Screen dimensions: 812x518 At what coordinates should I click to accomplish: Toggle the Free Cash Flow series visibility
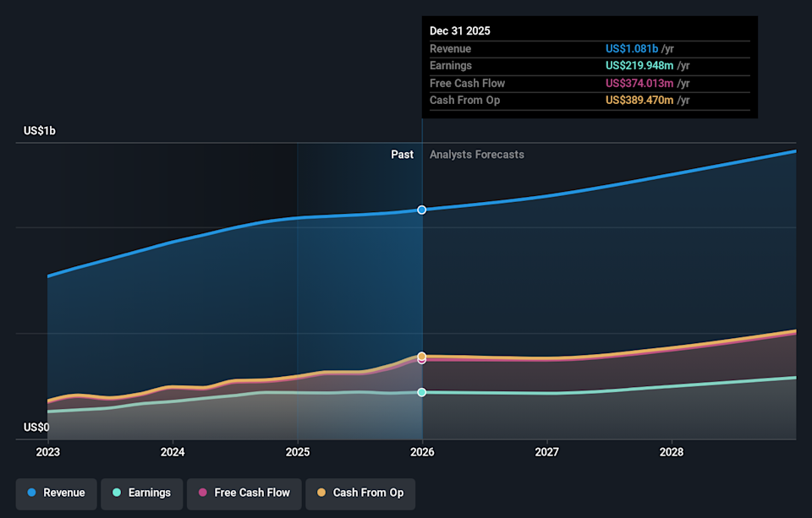(x=244, y=493)
